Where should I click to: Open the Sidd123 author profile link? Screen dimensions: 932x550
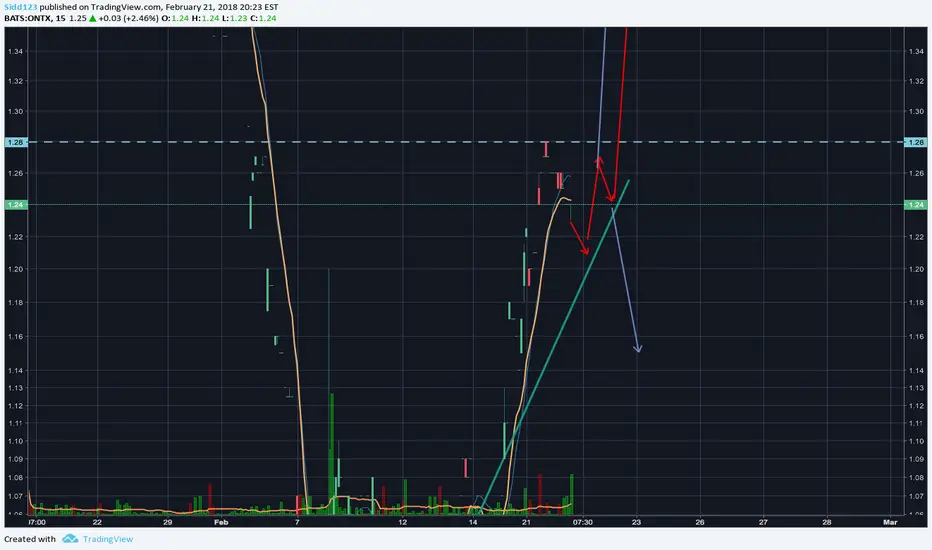(x=21, y=7)
